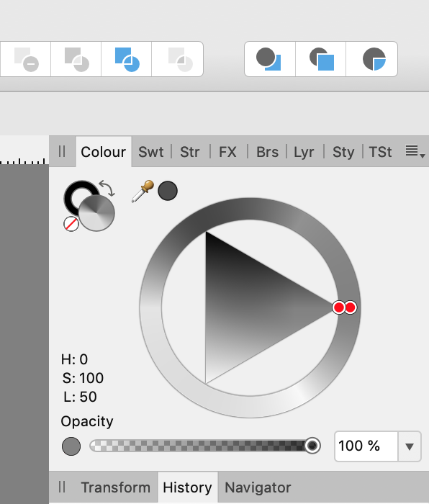The height and width of the screenshot is (504, 429).
Task: Swap stroke and fill colours arrow
Action: coord(107,188)
